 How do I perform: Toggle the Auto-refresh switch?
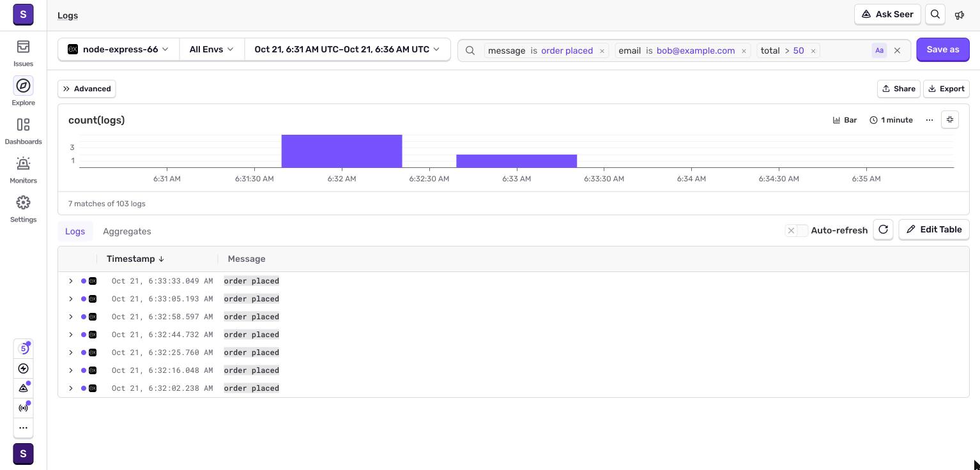(797, 231)
